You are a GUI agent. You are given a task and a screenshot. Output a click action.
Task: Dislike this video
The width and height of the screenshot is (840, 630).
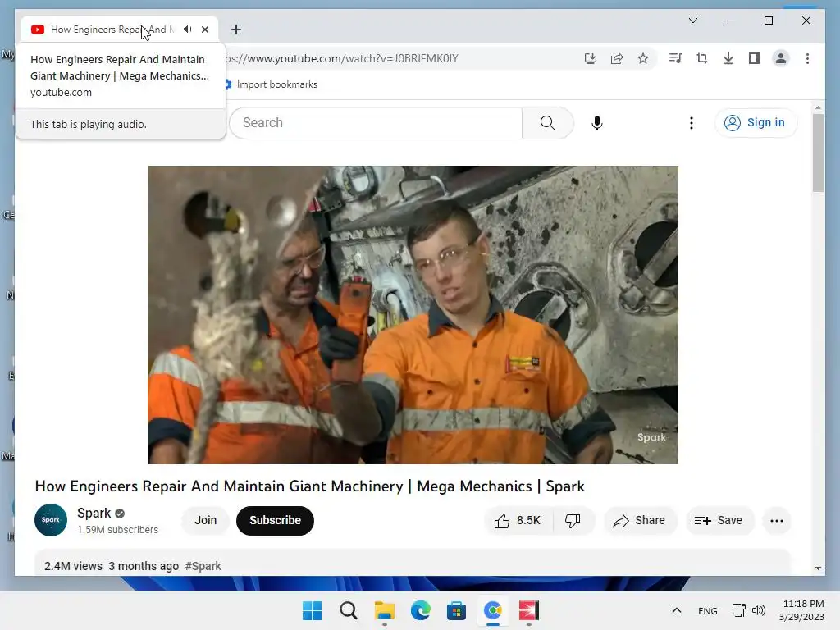pos(573,520)
